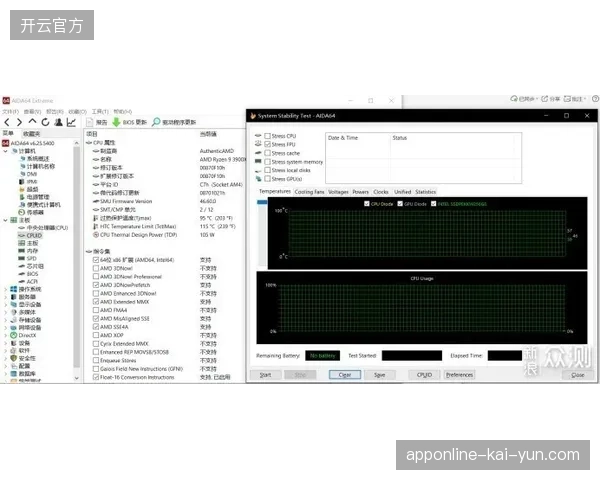This screenshot has width=600, height=480.
Task: Expand the 服务器 tree node
Action: point(5,297)
